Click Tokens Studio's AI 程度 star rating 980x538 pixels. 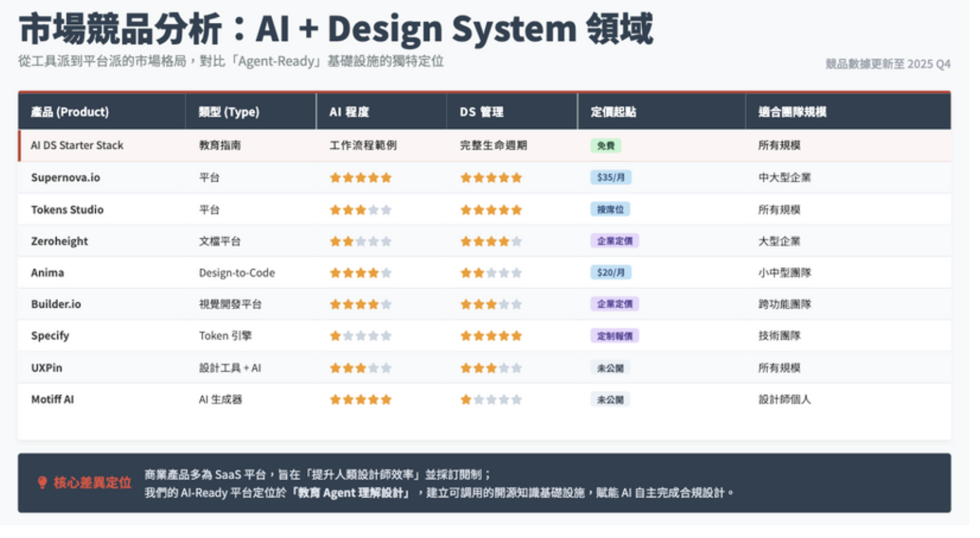point(360,210)
